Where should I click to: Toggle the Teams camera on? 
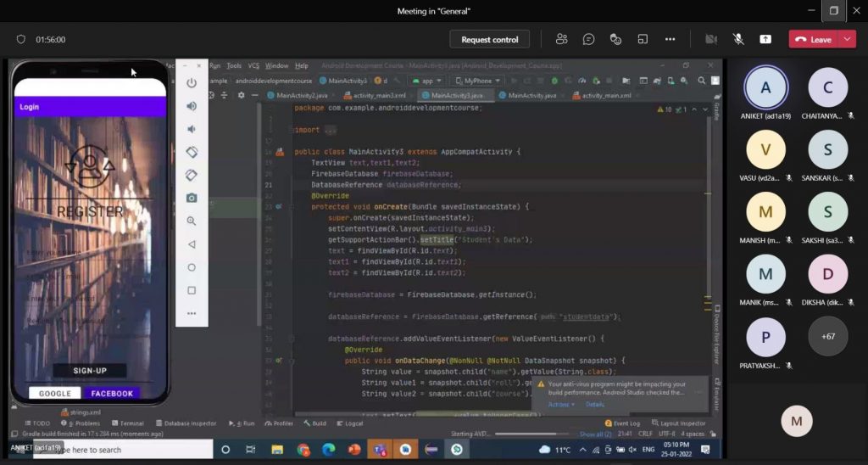point(711,39)
